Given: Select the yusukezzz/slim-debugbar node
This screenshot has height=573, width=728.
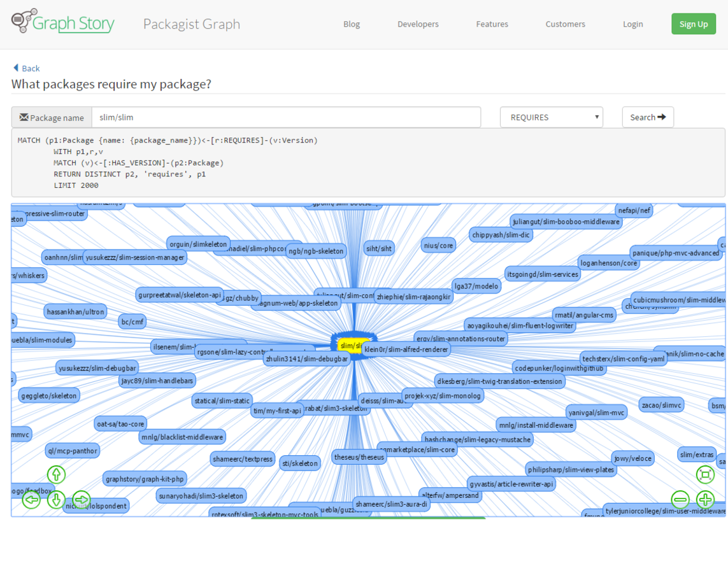Looking at the screenshot, I should 97,368.
